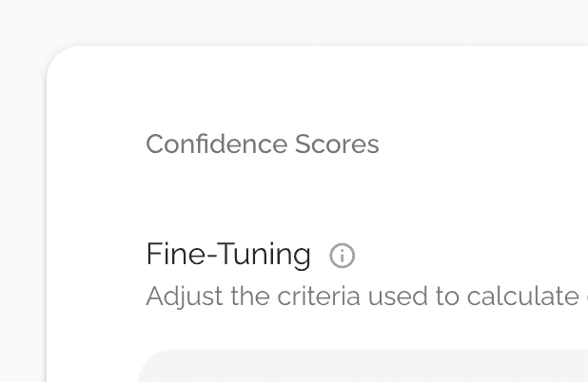This screenshot has height=382, width=588.
Task: Select the Confidence Scores heading
Action: click(x=262, y=144)
